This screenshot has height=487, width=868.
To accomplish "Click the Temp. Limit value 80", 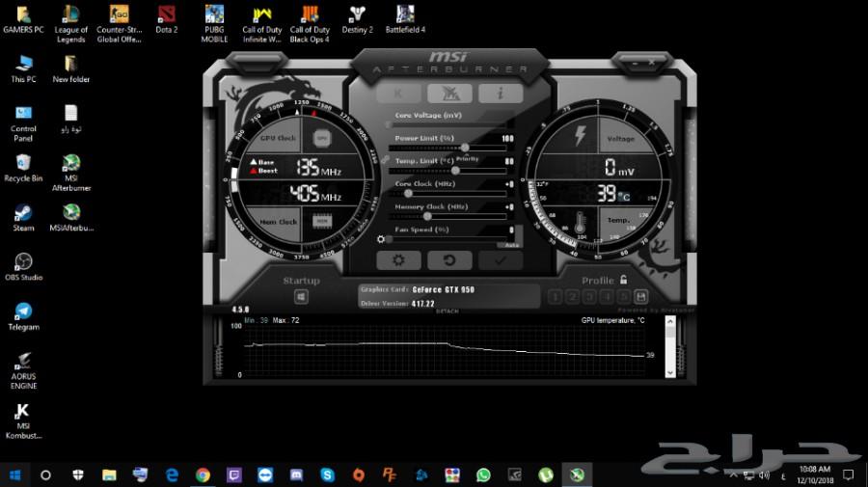I will tap(509, 161).
